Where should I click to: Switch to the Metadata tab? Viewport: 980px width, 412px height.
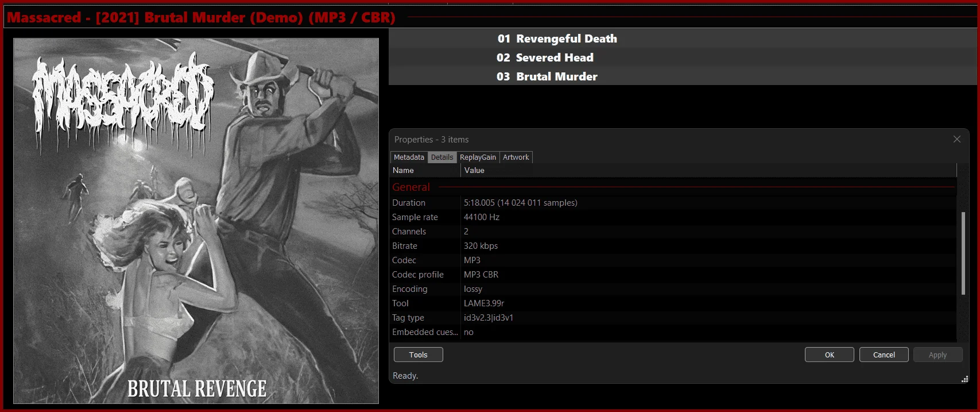pos(409,157)
